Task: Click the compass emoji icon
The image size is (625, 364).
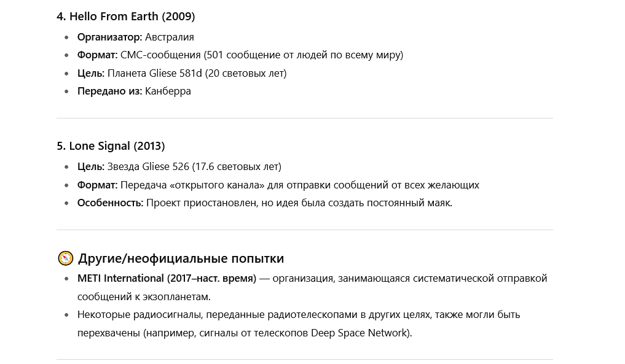Action: tap(65, 258)
